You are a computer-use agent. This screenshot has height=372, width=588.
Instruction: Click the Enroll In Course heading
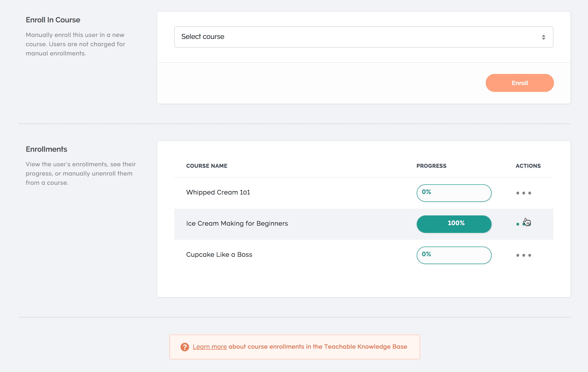(x=53, y=20)
